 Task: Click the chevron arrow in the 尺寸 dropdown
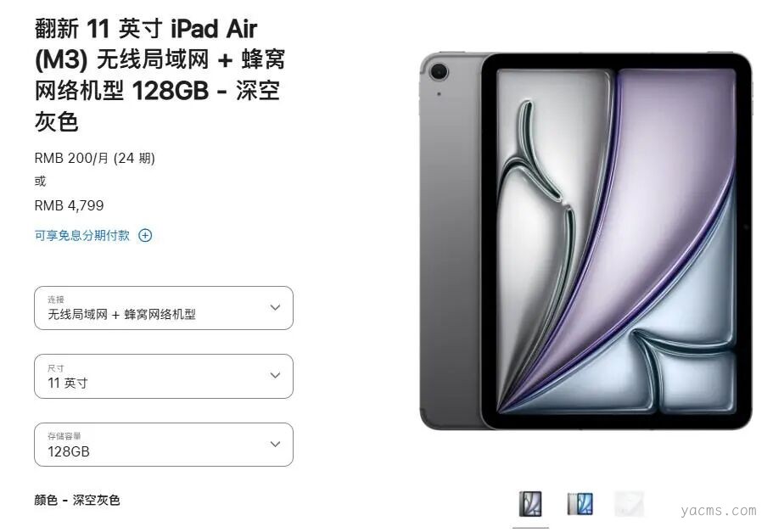pyautogui.click(x=276, y=375)
